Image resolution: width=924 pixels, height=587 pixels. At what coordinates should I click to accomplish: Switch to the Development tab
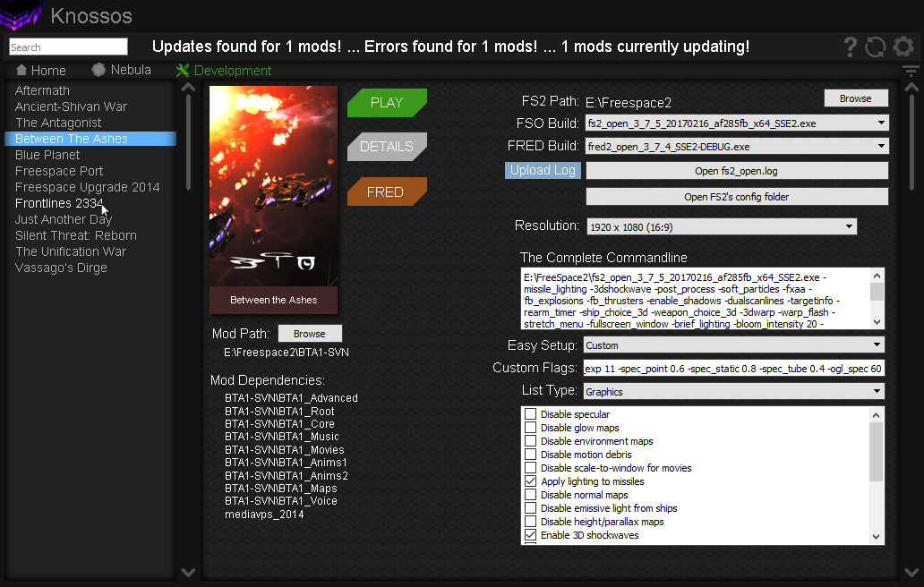click(x=223, y=71)
